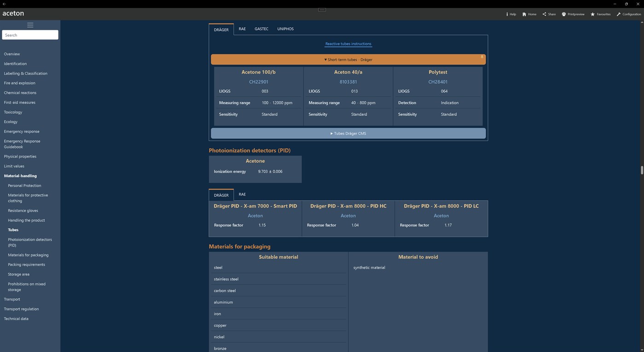This screenshot has height=352, width=644.
Task: Go to Handling the product subsection
Action: 26,220
